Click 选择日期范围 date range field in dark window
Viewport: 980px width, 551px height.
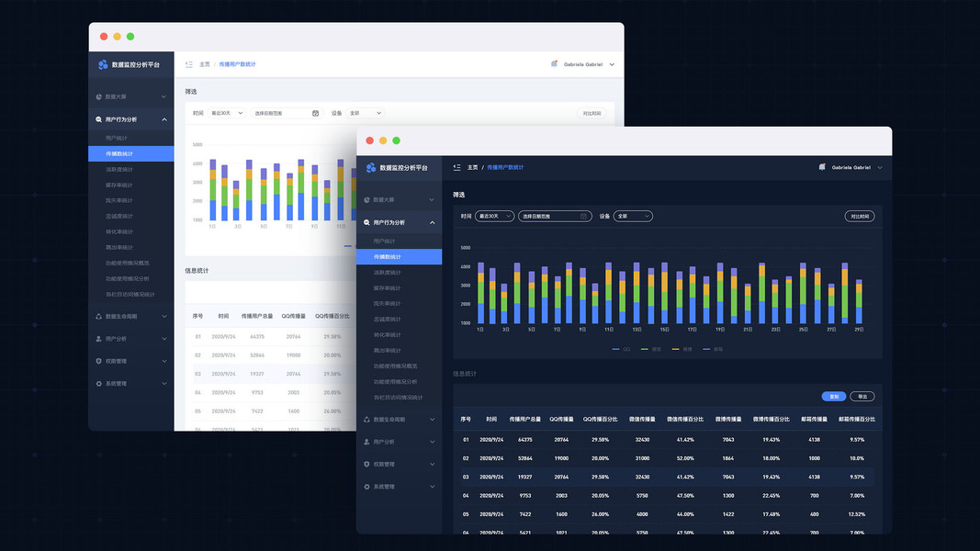point(555,216)
